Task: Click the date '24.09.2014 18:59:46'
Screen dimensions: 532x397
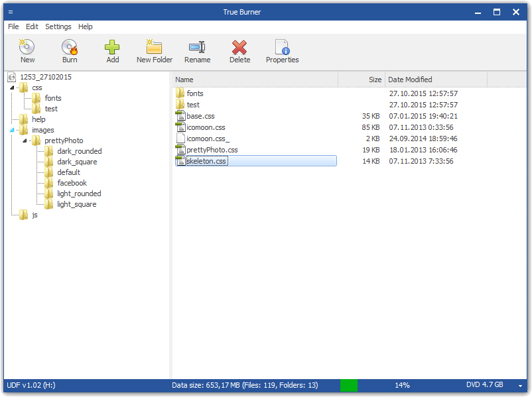Action: click(x=423, y=139)
